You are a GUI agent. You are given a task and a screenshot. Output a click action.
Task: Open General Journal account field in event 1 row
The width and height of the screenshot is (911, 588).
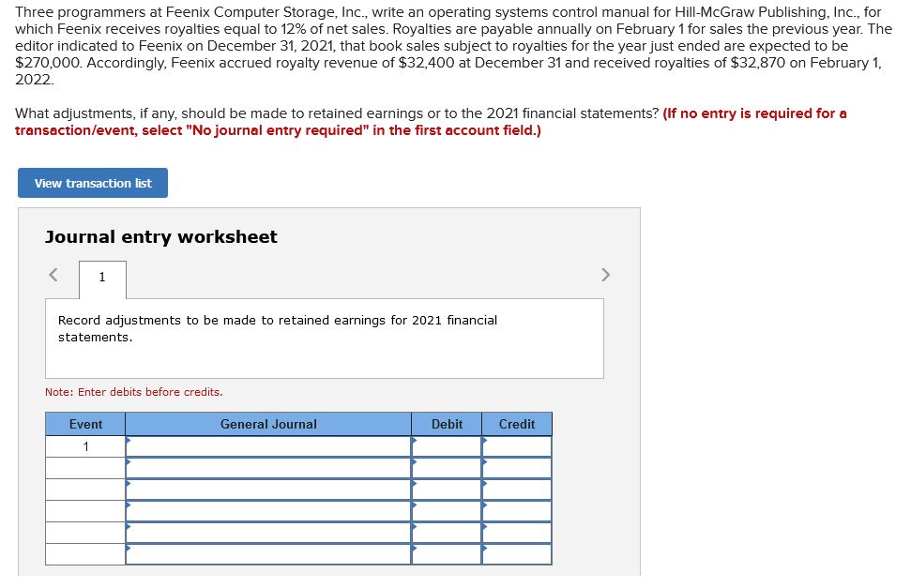pos(268,446)
